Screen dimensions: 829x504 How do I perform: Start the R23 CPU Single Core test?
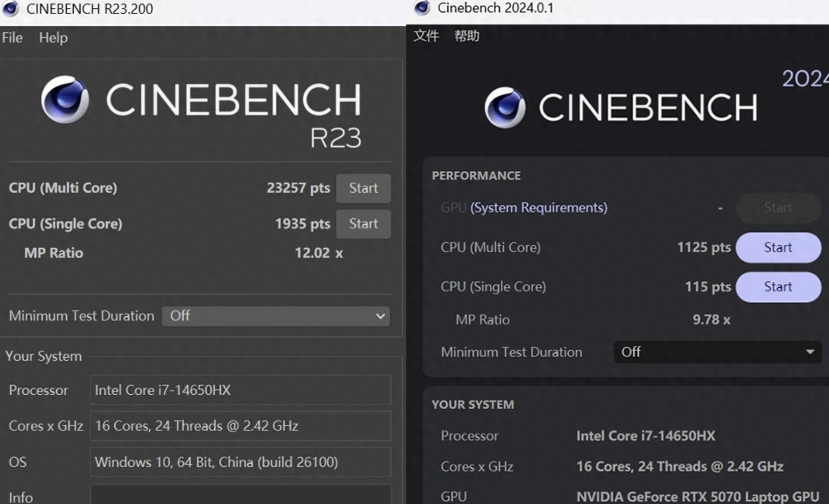[363, 224]
